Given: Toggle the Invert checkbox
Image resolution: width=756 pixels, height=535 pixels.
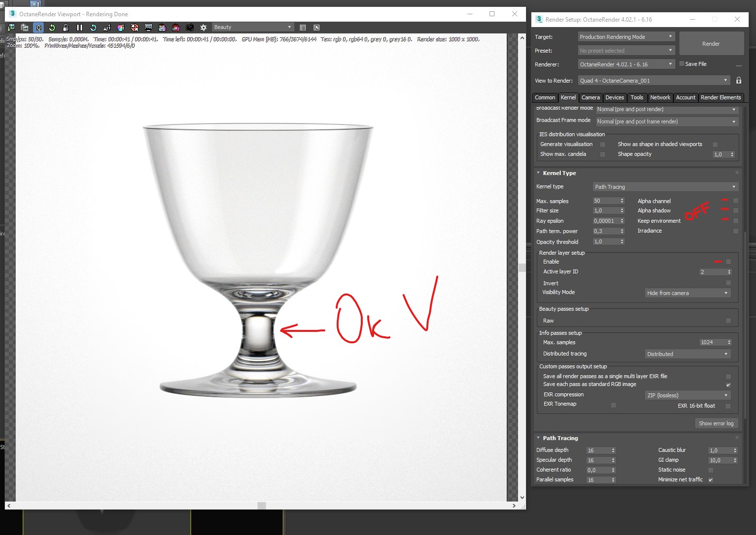Looking at the screenshot, I should click(x=728, y=283).
